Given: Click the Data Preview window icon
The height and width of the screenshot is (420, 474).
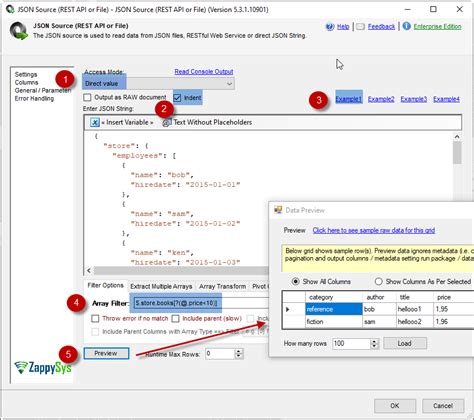Looking at the screenshot, I should click(278, 210).
